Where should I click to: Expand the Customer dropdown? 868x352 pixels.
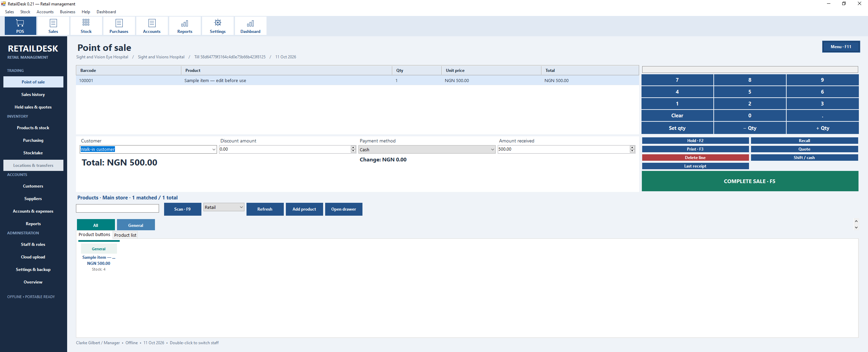tap(214, 150)
